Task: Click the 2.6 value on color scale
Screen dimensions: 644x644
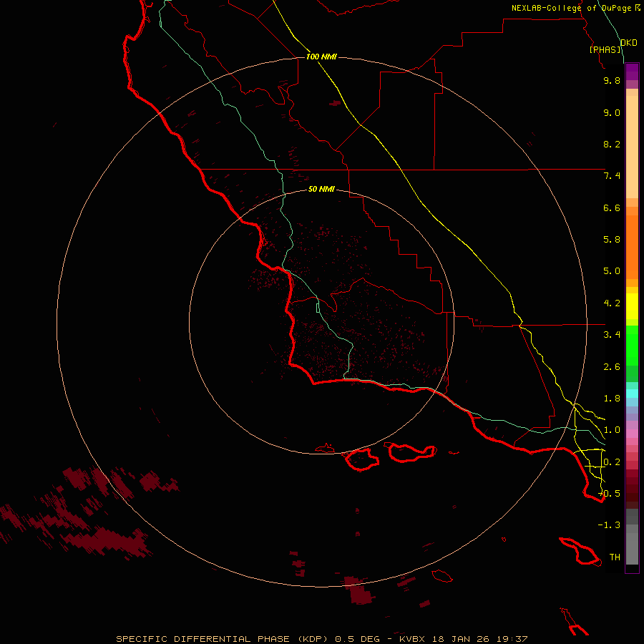Action: pos(612,367)
